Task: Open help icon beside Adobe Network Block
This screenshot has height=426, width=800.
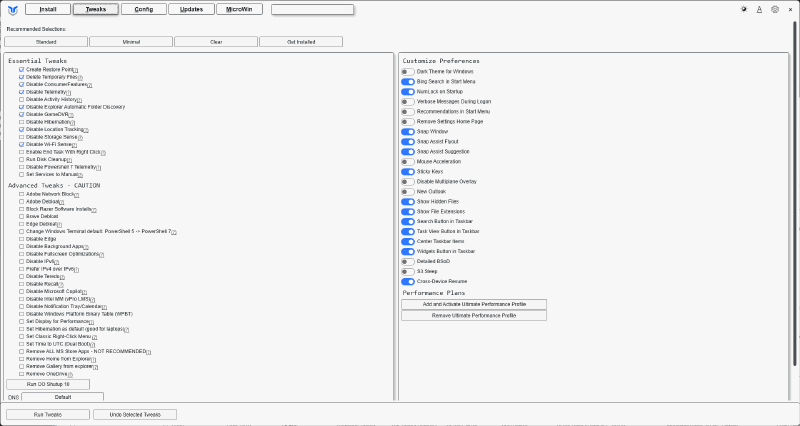Action: coord(77,195)
